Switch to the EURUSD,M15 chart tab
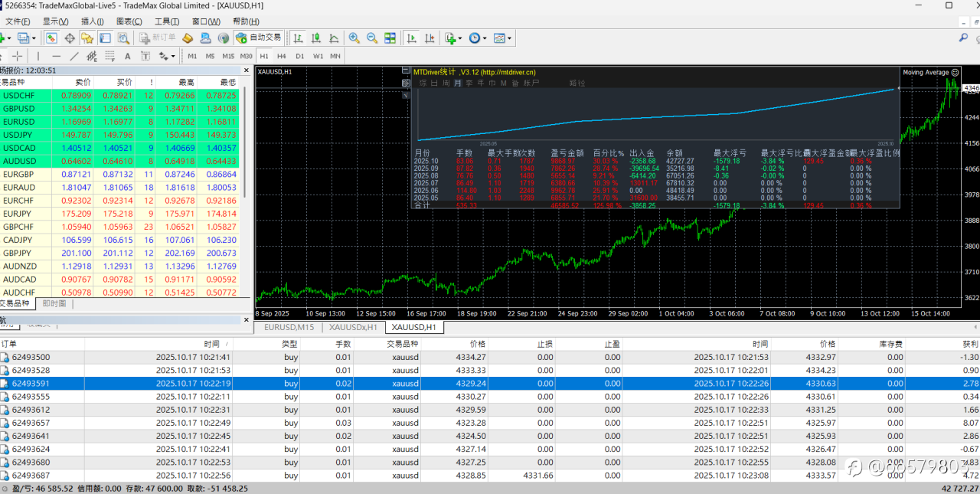Screen dimensions: 980x494 tap(289, 327)
